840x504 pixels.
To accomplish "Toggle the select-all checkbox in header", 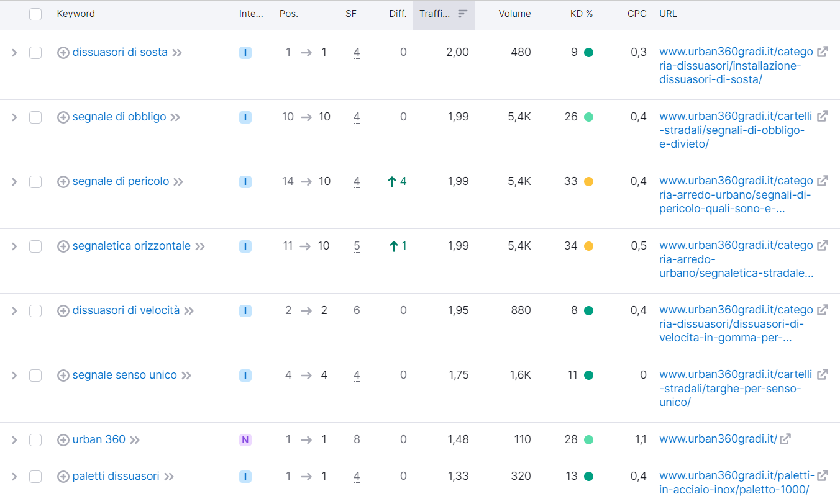I will 35,14.
